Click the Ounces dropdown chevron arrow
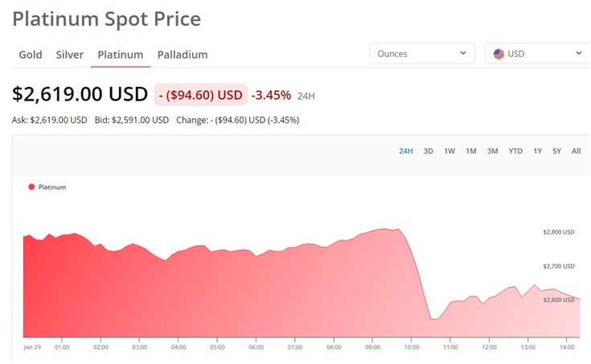 [462, 54]
